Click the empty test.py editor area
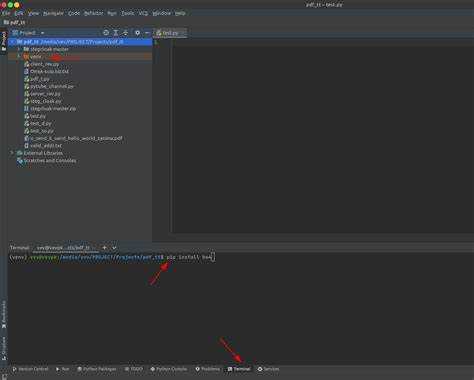The height and width of the screenshot is (380, 474). (x=323, y=137)
